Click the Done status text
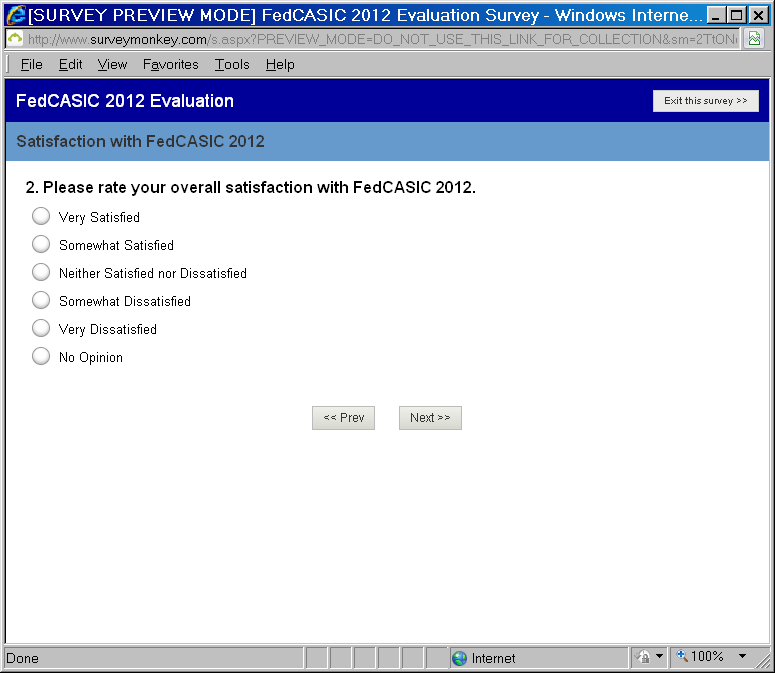 pyautogui.click(x=23, y=658)
